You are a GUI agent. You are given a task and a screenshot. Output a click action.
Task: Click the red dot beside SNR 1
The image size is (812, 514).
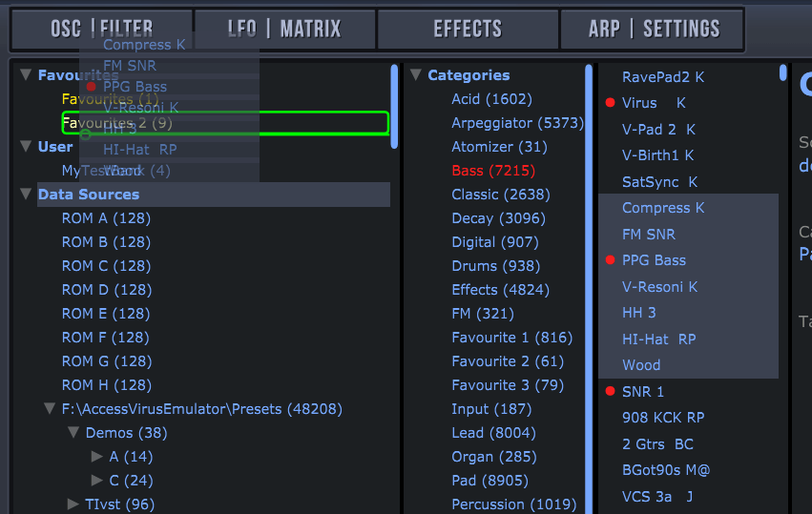[610, 392]
